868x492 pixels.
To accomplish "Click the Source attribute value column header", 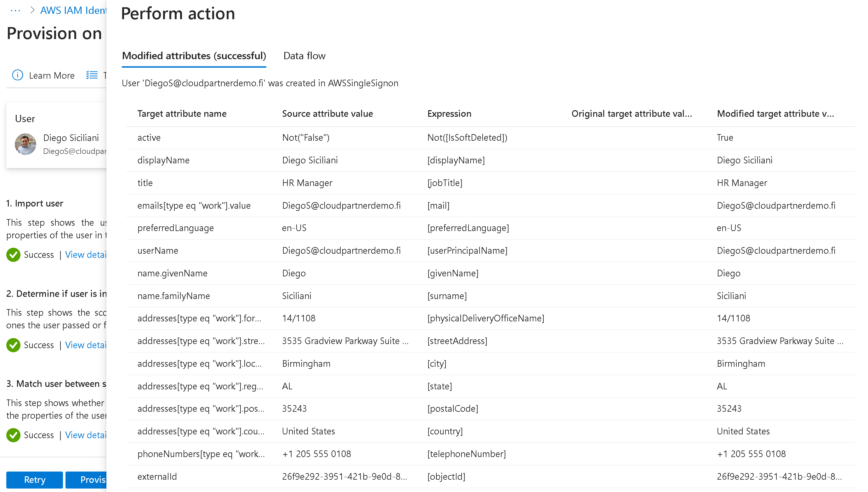I will click(x=327, y=114).
